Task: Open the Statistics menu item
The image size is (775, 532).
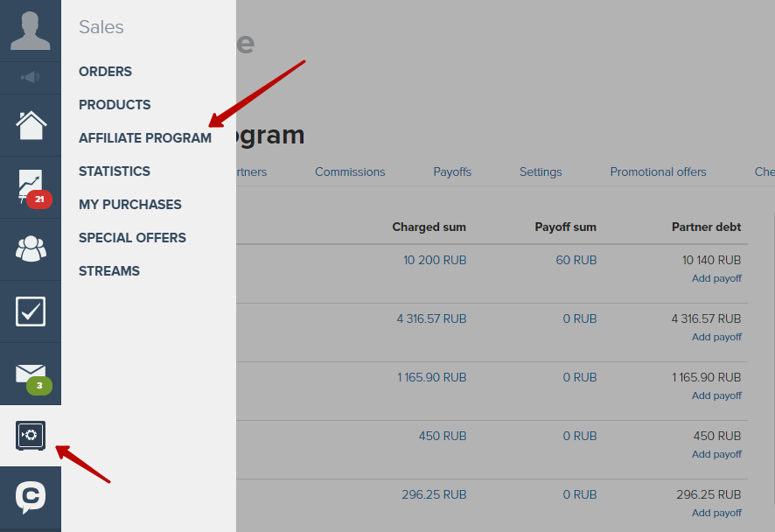Action: tap(115, 171)
